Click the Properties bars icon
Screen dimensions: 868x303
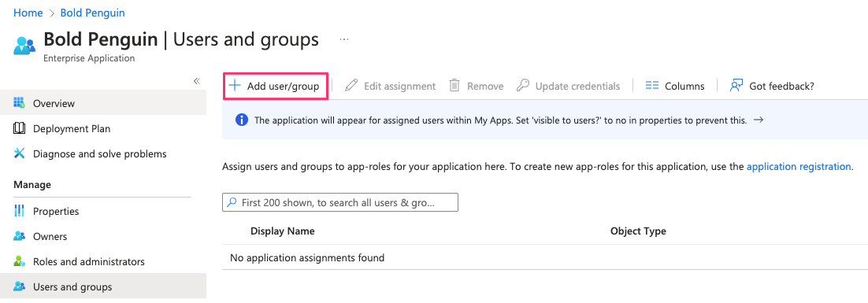(20, 211)
